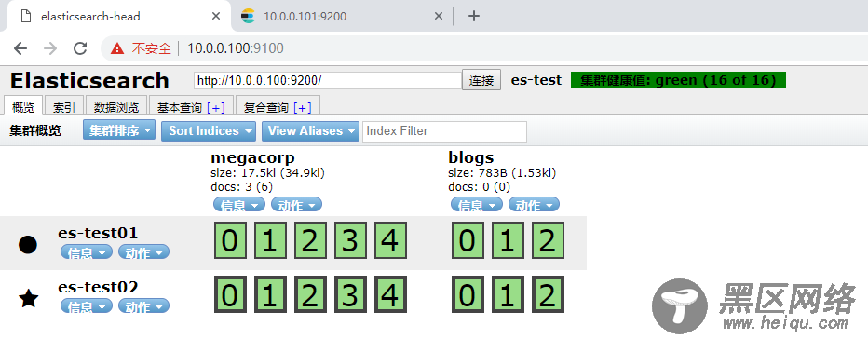Click [+] next to 基本查询
This screenshot has width=868, height=339.
[x=216, y=108]
